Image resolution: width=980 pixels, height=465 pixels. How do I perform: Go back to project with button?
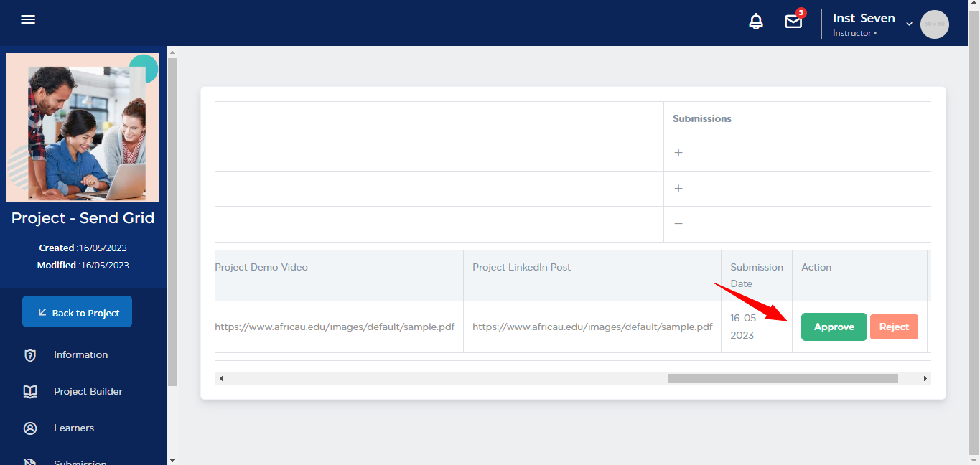click(78, 312)
